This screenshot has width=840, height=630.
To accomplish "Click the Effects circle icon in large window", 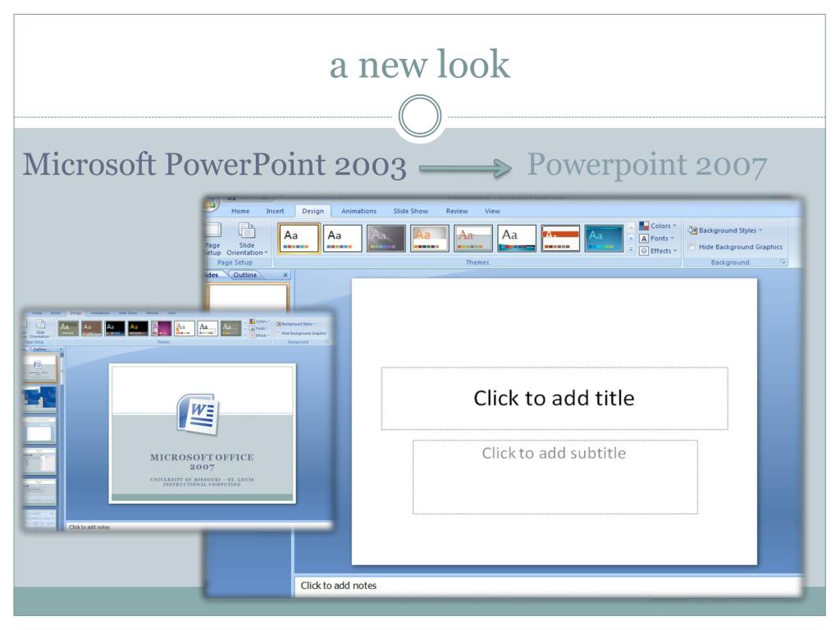I will click(644, 251).
